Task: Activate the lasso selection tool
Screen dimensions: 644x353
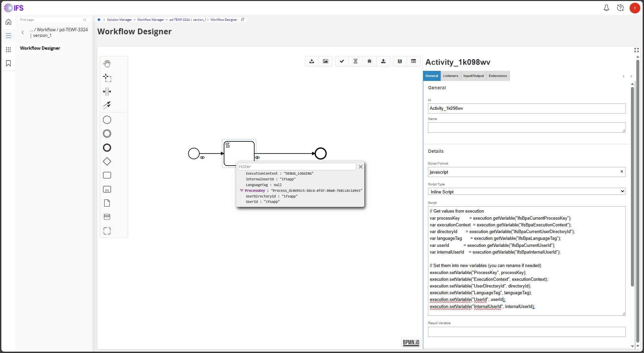Action: (107, 78)
